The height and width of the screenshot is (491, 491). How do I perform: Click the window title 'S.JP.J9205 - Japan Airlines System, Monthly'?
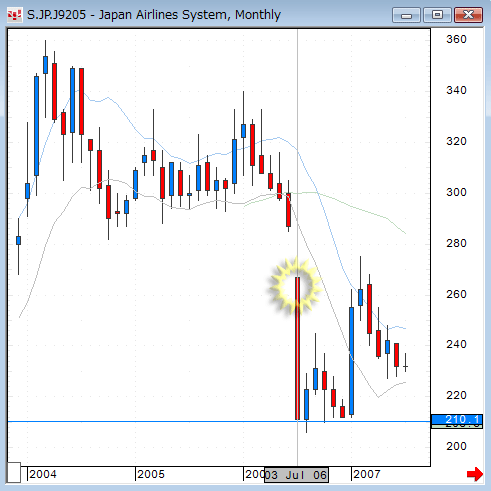[154, 15]
